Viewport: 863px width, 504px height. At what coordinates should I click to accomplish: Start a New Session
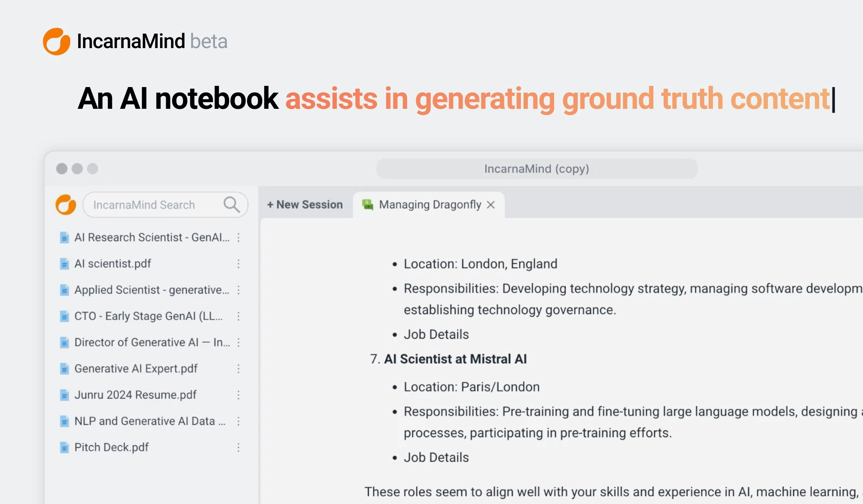[305, 205]
